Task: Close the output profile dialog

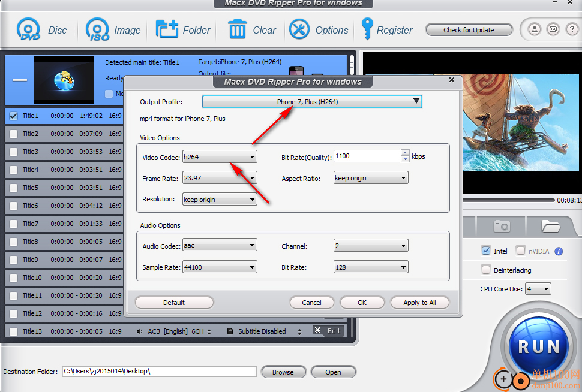Action: [x=452, y=80]
